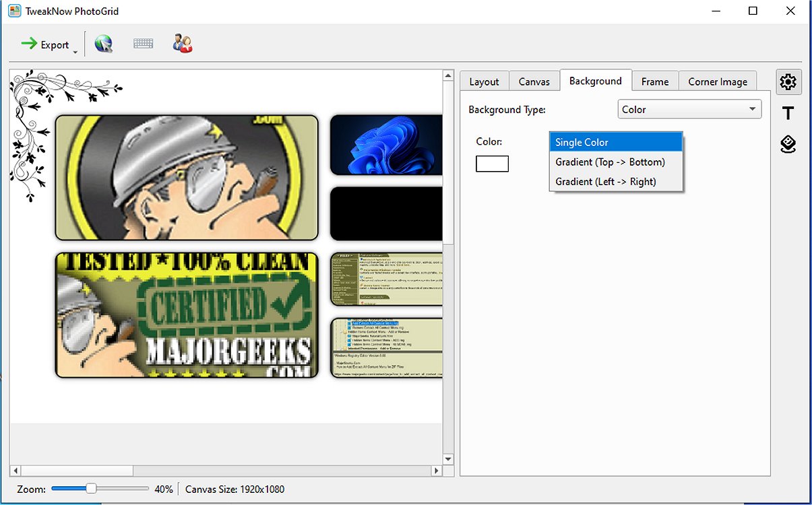The image size is (812, 505).
Task: Open the Export dropdown arrow
Action: point(76,52)
